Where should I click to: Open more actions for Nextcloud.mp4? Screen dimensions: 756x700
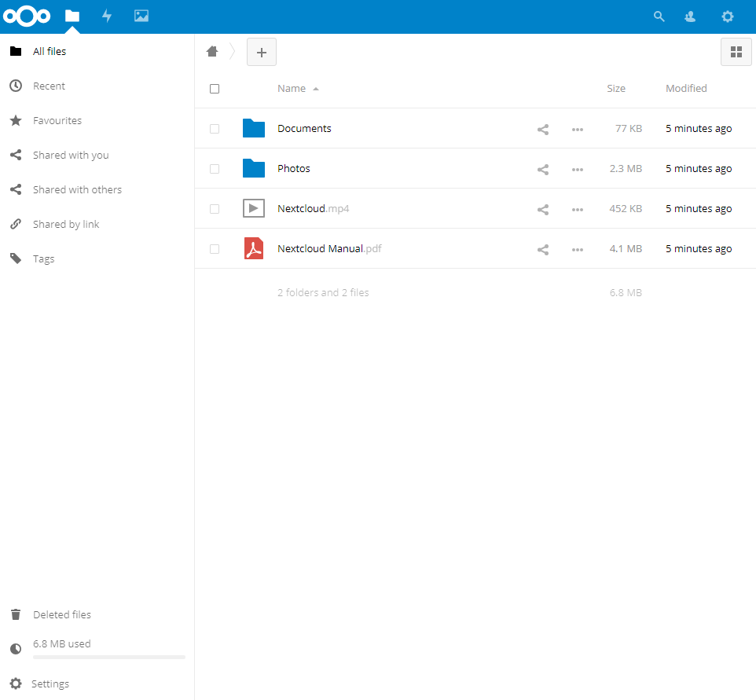(577, 209)
